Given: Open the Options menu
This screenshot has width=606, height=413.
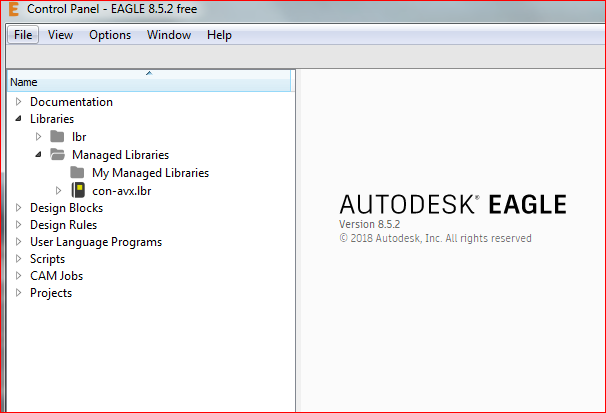Looking at the screenshot, I should pyautogui.click(x=110, y=35).
